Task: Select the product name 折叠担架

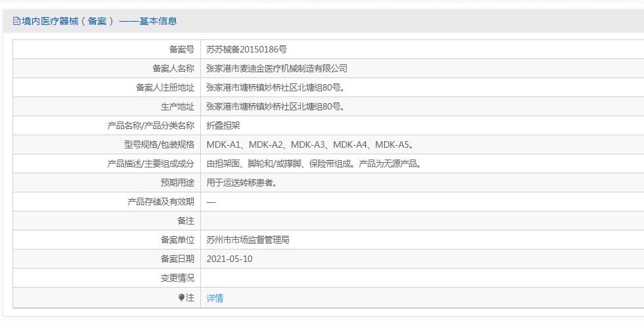Action: (x=223, y=125)
